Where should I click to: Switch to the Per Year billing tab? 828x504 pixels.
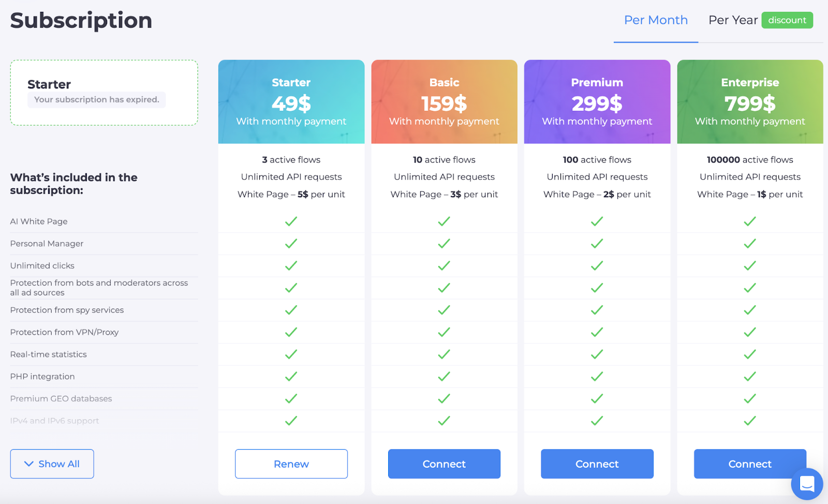tap(733, 20)
